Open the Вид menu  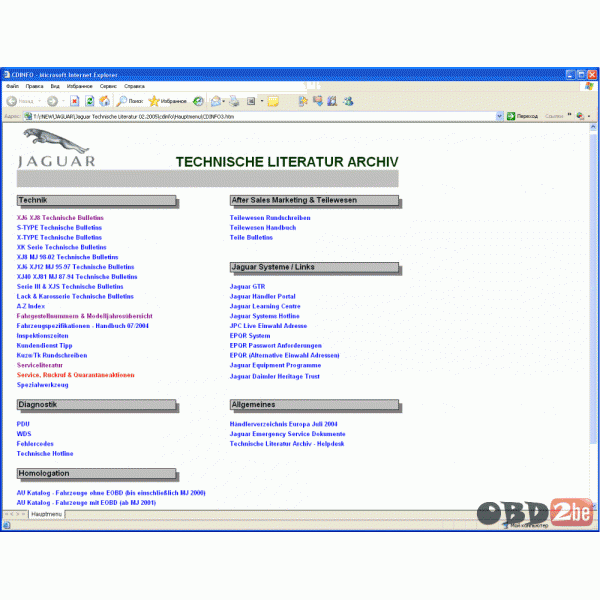(55, 86)
